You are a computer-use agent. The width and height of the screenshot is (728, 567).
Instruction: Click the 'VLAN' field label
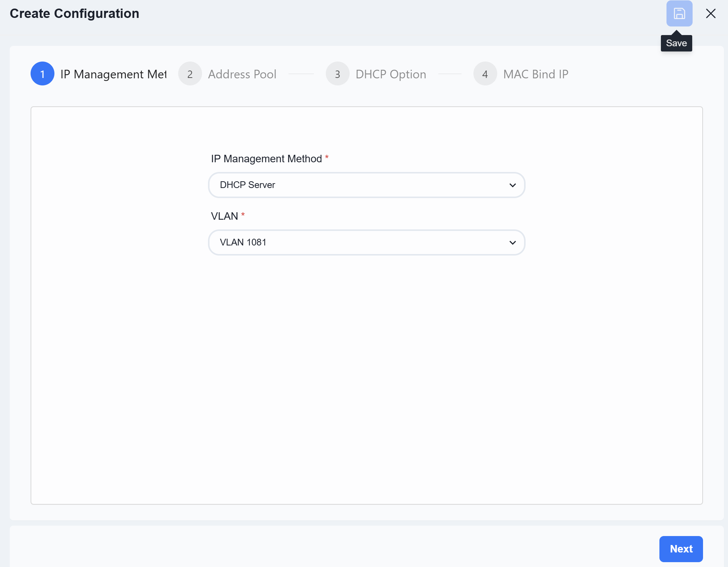224,216
